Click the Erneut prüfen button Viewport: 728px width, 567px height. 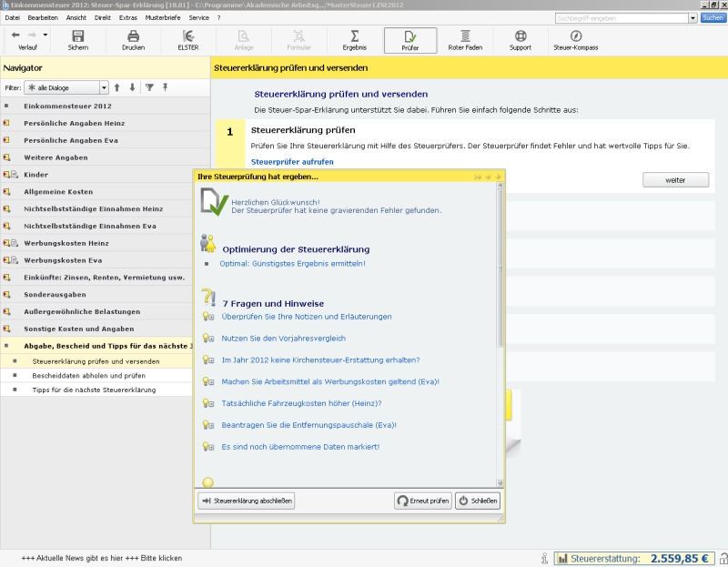[x=423, y=501]
